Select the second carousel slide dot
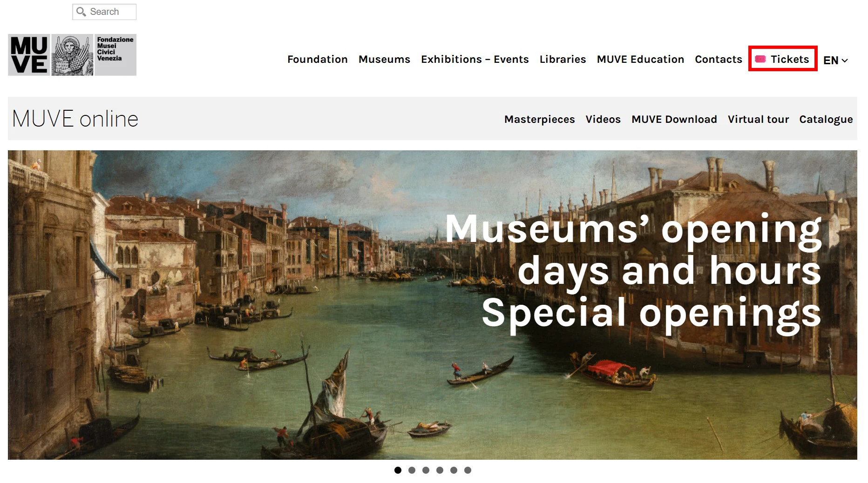Screen dimensions: 868x483 pyautogui.click(x=412, y=470)
